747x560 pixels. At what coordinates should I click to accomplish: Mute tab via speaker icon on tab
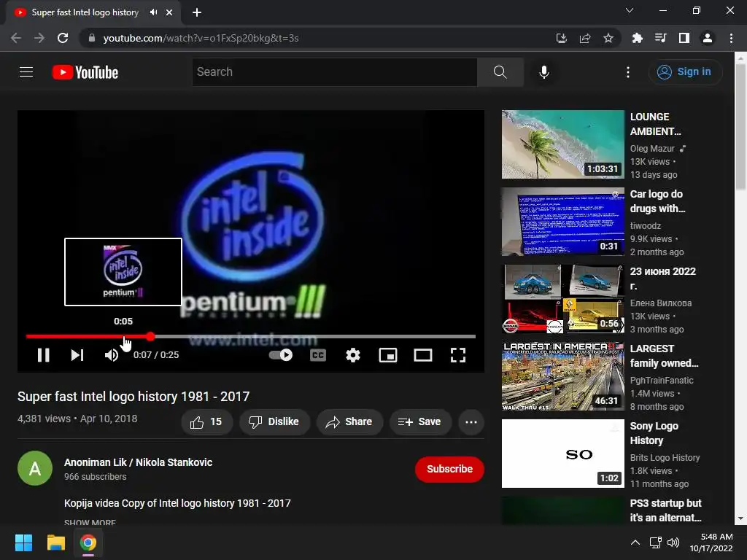coord(153,12)
